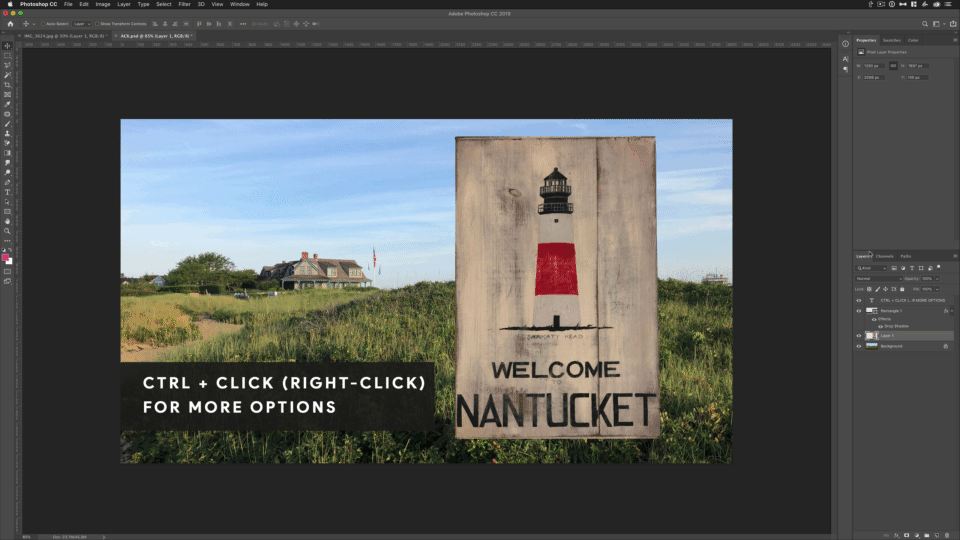Select the Type tool
This screenshot has width=960, height=540.
[x=7, y=192]
